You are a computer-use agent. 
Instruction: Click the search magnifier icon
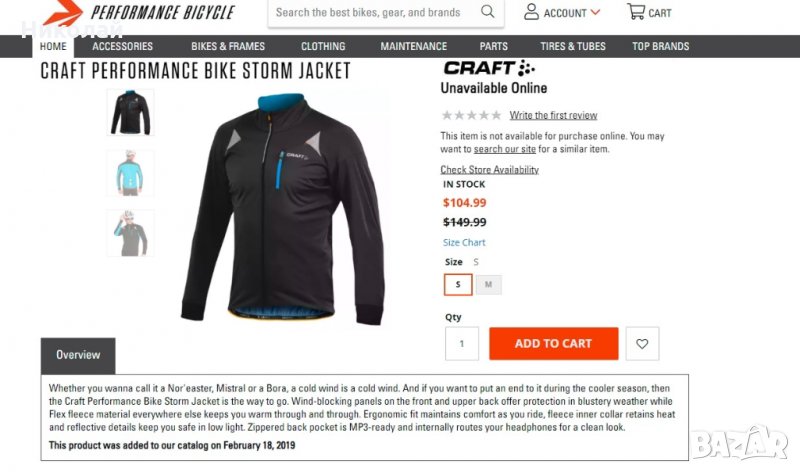pyautogui.click(x=487, y=12)
